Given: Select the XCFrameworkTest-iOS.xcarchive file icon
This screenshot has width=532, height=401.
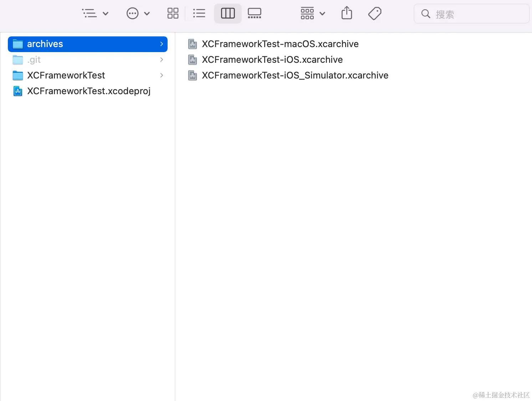Looking at the screenshot, I should tap(193, 60).
